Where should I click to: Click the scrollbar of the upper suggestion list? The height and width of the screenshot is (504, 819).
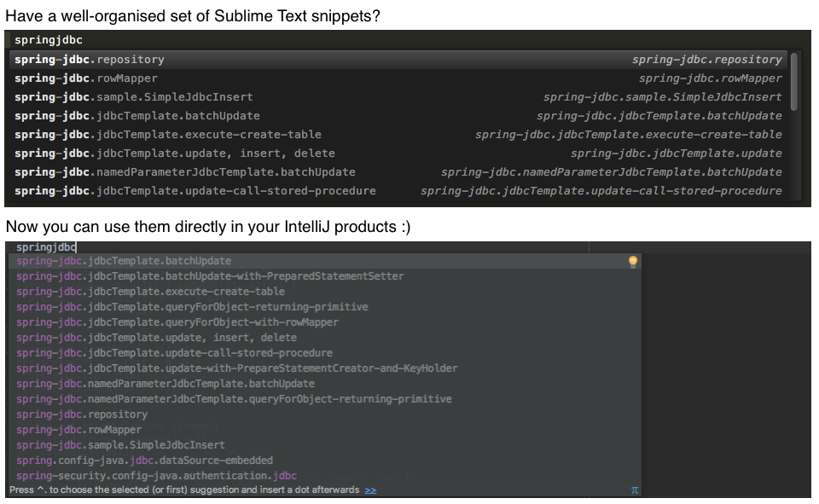[794, 82]
